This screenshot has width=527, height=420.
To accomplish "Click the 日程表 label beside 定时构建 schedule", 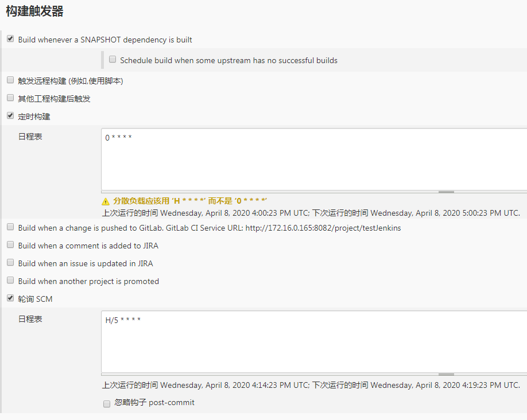I will pyautogui.click(x=30, y=137).
